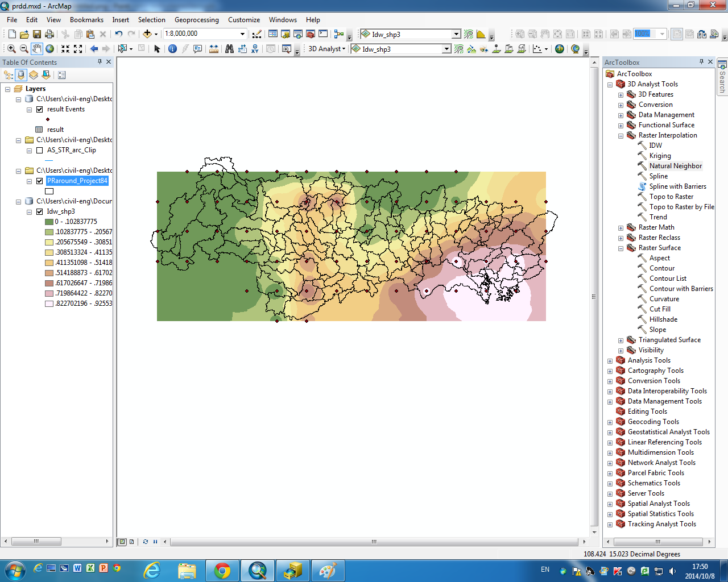Viewport: 728px width, 582px height.
Task: Collapse the Raster Surface toolset
Action: 621,248
